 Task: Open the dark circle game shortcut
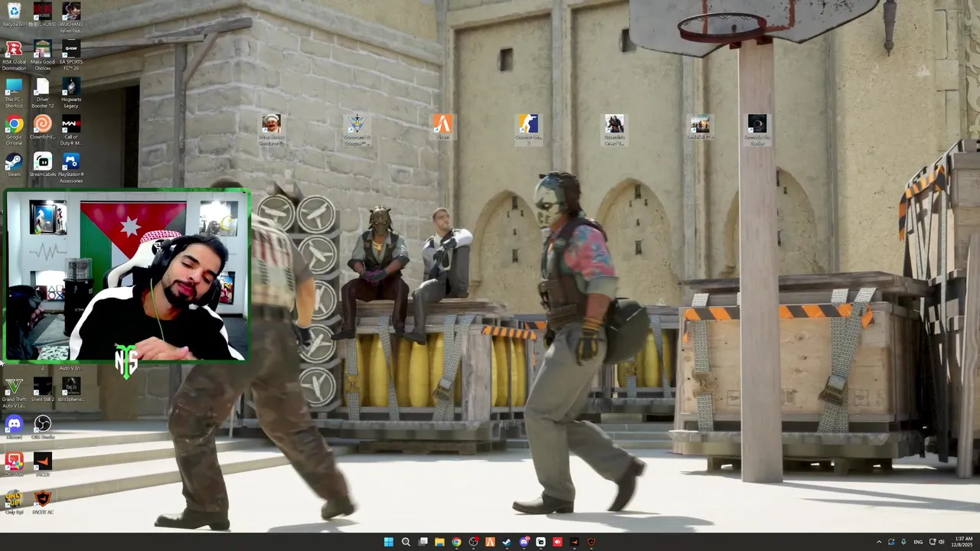coord(756,129)
